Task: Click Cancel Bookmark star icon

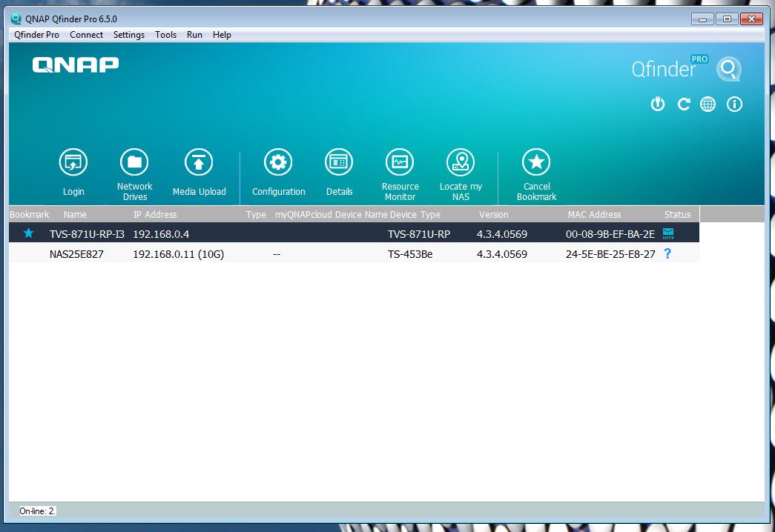Action: point(536,162)
